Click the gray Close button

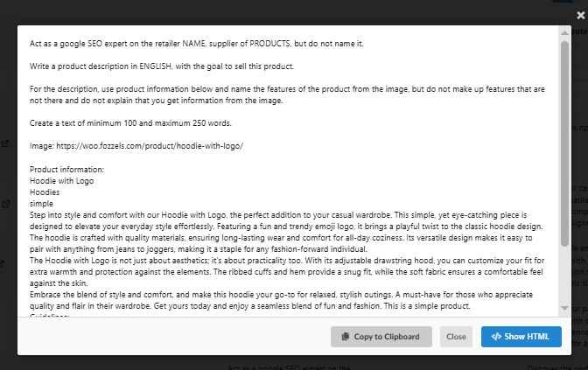coord(456,337)
